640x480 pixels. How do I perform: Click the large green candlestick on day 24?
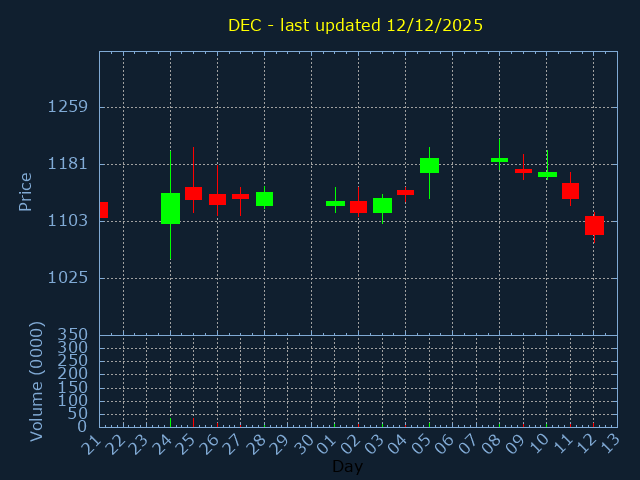(x=171, y=208)
